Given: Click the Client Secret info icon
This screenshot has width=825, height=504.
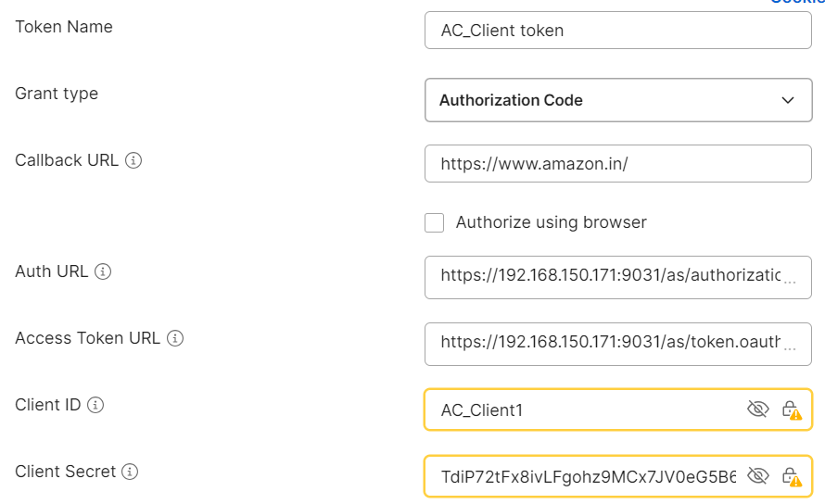Looking at the screenshot, I should click(x=130, y=472).
